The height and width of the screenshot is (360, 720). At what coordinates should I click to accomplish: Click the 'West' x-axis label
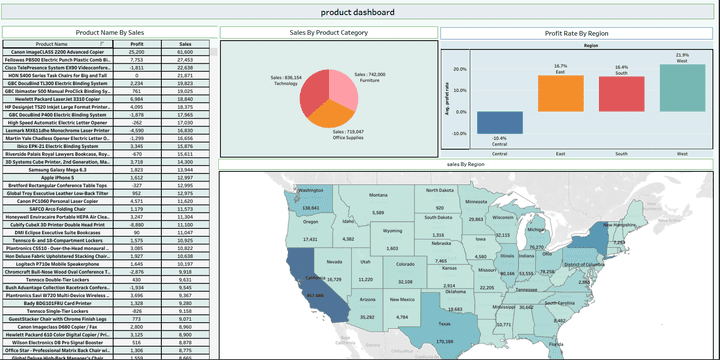(x=682, y=154)
